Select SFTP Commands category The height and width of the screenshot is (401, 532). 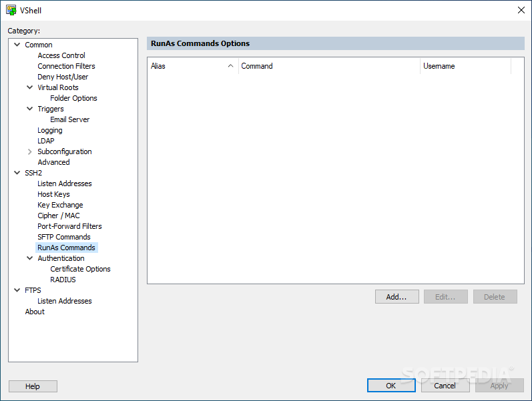pos(64,237)
